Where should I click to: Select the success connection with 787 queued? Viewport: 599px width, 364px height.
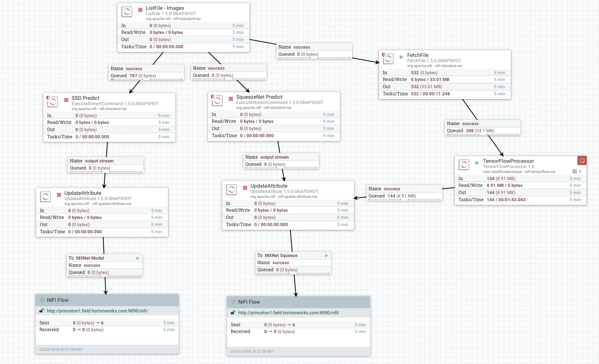(147, 72)
